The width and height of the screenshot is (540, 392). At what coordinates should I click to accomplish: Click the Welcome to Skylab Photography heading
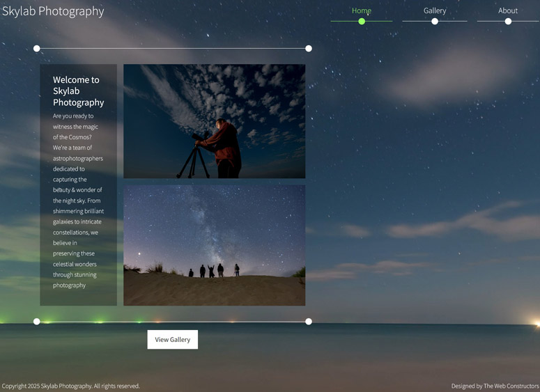pos(79,91)
